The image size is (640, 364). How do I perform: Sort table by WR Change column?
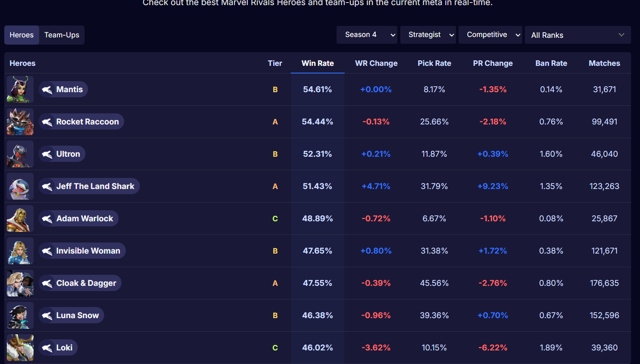point(376,63)
